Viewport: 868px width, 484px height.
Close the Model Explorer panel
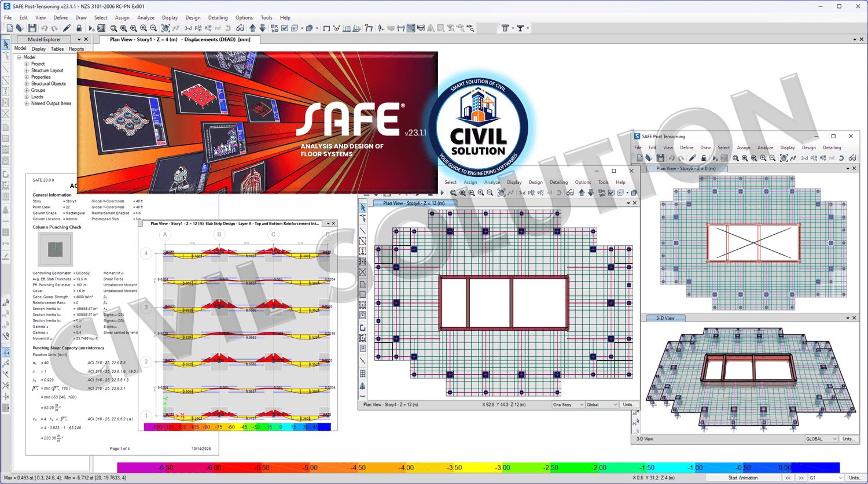[86, 39]
